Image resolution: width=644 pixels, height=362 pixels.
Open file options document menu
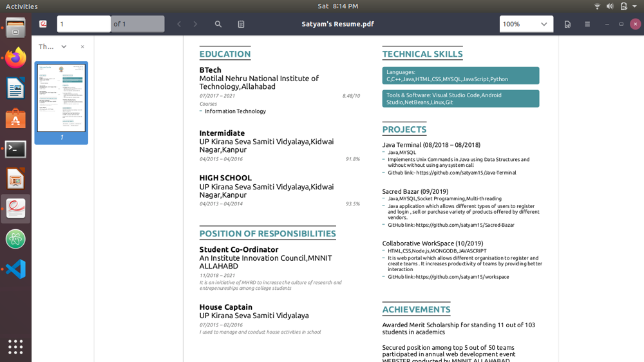tap(567, 24)
